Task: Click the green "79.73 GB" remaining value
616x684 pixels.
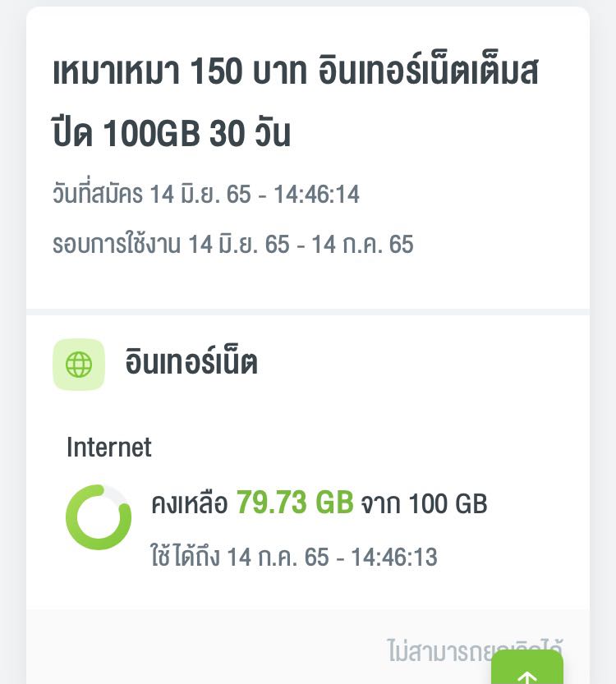Action: point(295,503)
